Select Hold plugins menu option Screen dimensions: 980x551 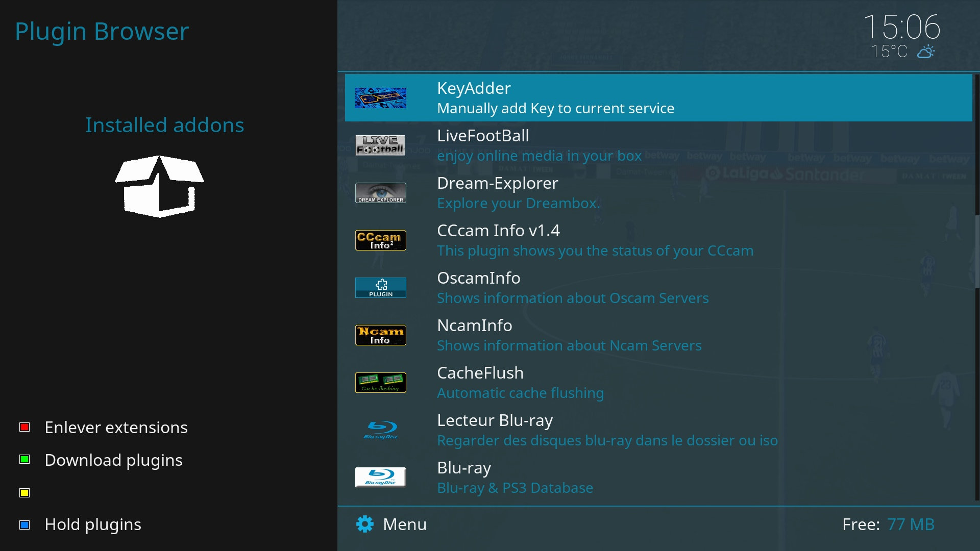(x=92, y=523)
